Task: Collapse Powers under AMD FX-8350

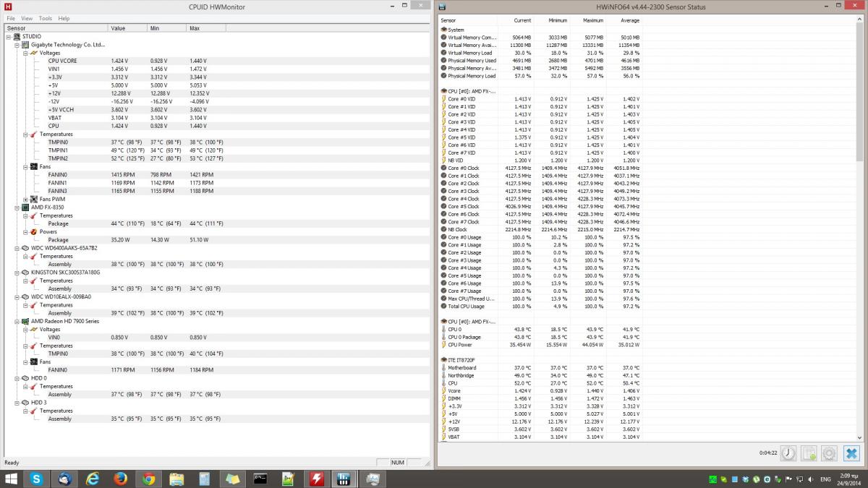Action: pyautogui.click(x=25, y=231)
